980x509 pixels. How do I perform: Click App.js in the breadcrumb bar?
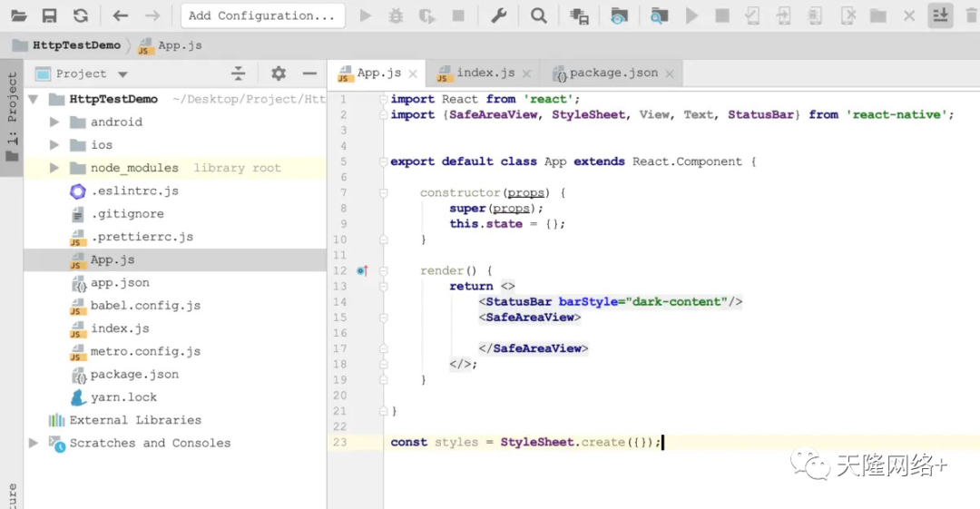pos(180,45)
